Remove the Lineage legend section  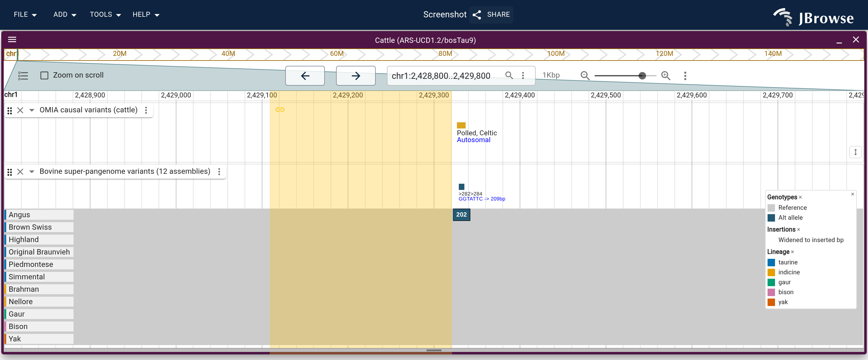tap(793, 252)
